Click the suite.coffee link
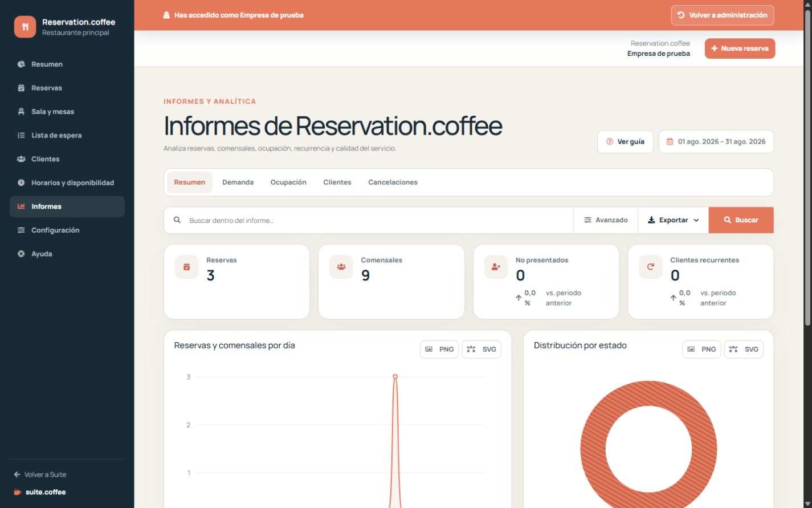 pyautogui.click(x=40, y=492)
